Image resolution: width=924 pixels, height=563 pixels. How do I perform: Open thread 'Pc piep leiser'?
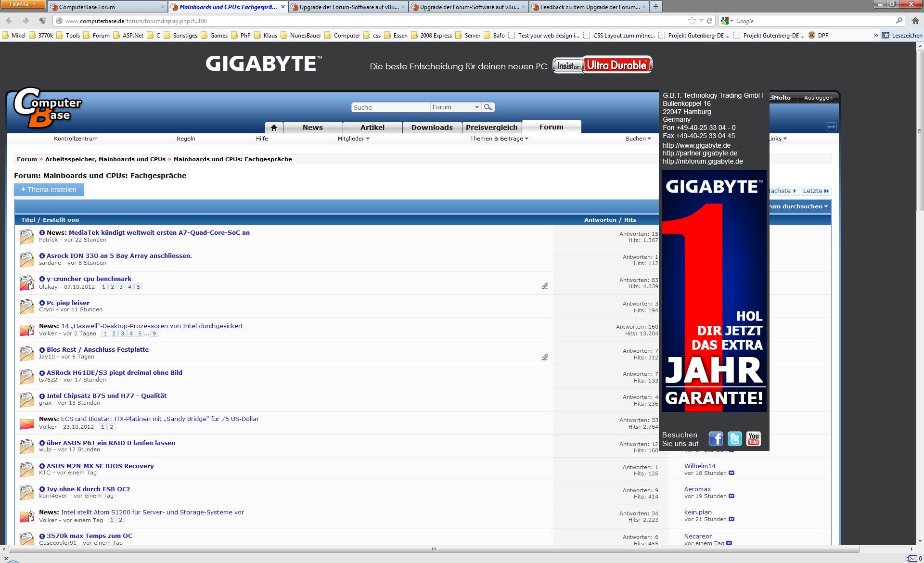[68, 303]
